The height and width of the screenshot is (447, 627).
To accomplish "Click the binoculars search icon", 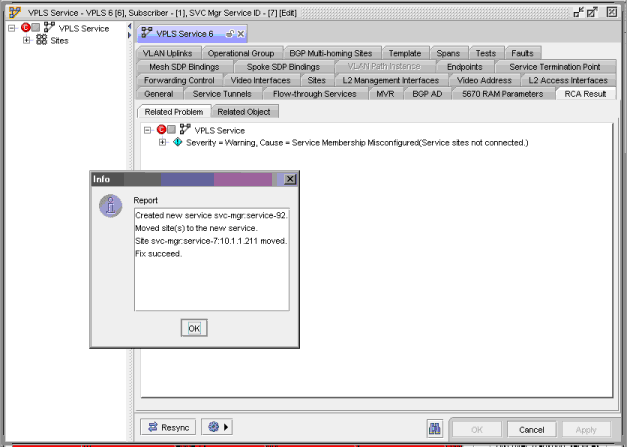I will pyautogui.click(x=435, y=428).
